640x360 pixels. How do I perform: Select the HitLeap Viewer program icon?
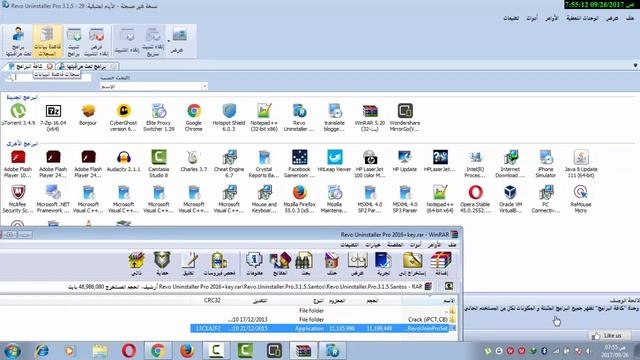pyautogui.click(x=334, y=161)
